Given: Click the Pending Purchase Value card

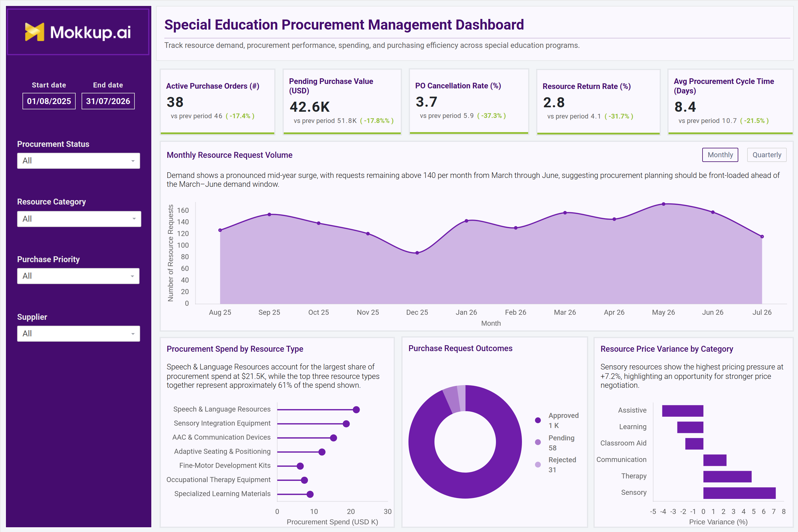Looking at the screenshot, I should click(x=342, y=101).
